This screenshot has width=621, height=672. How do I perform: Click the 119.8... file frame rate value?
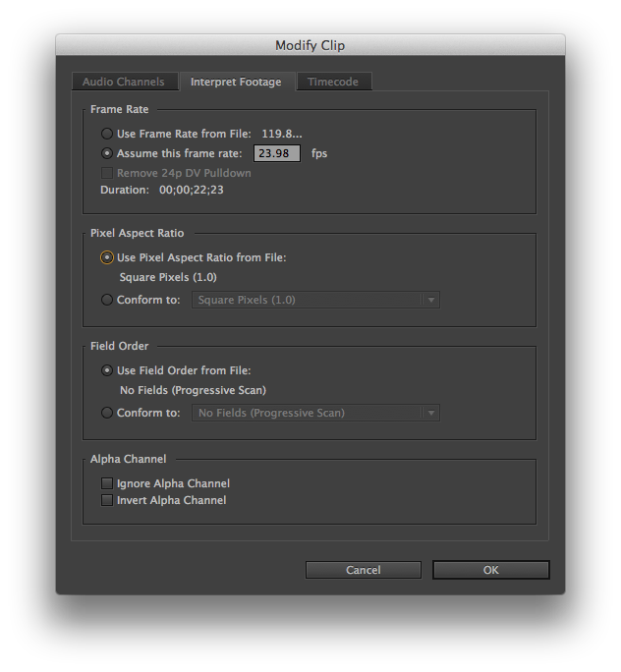click(x=282, y=134)
